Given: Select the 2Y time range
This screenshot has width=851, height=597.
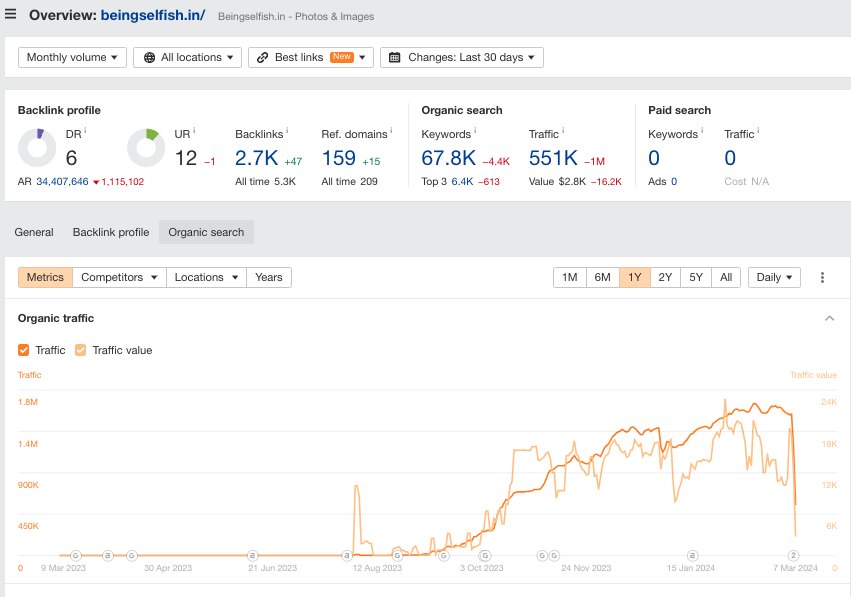Looking at the screenshot, I should coord(665,277).
